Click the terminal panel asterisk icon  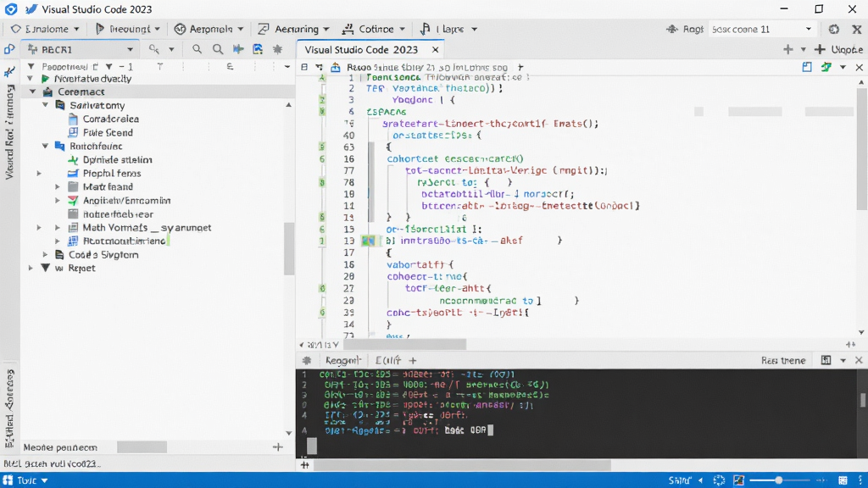tap(307, 360)
